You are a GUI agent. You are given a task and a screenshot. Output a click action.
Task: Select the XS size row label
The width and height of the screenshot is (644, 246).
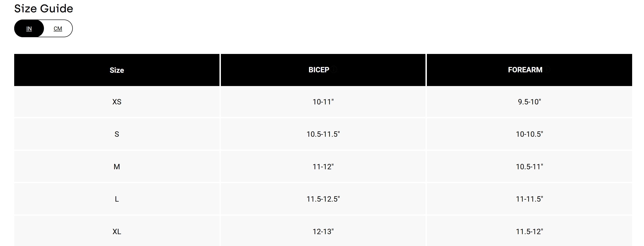point(117,102)
